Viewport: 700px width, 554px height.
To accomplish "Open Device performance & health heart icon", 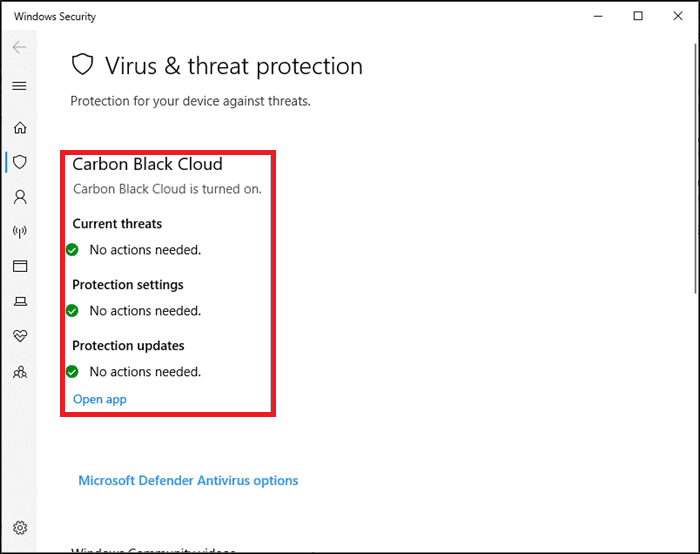I will click(19, 336).
